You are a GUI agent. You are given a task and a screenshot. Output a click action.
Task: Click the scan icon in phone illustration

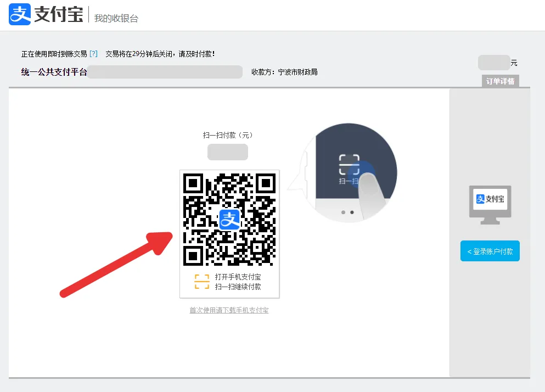point(349,165)
